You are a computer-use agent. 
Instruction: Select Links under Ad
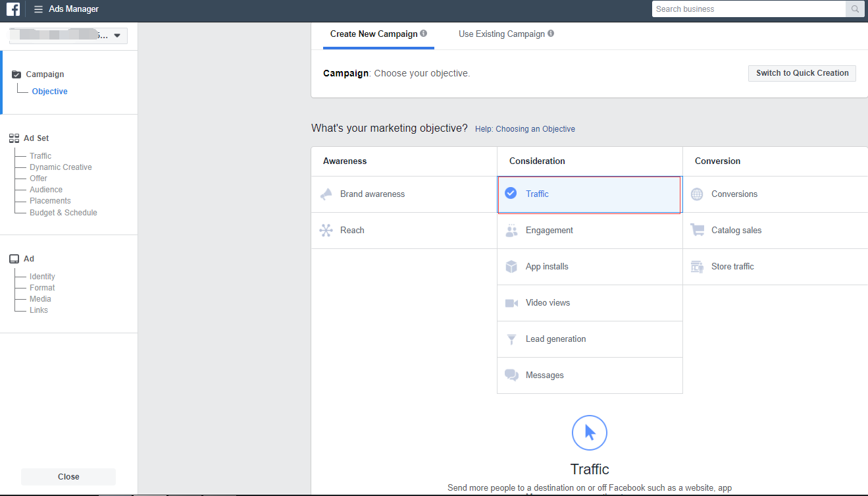[x=39, y=310]
